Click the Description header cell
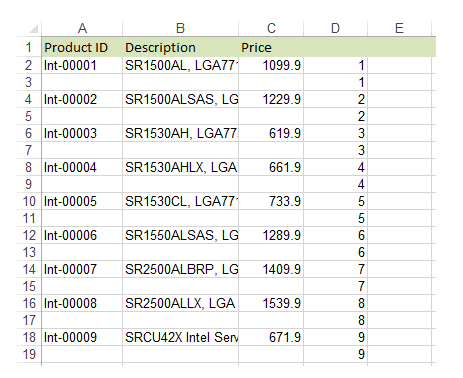 click(180, 48)
